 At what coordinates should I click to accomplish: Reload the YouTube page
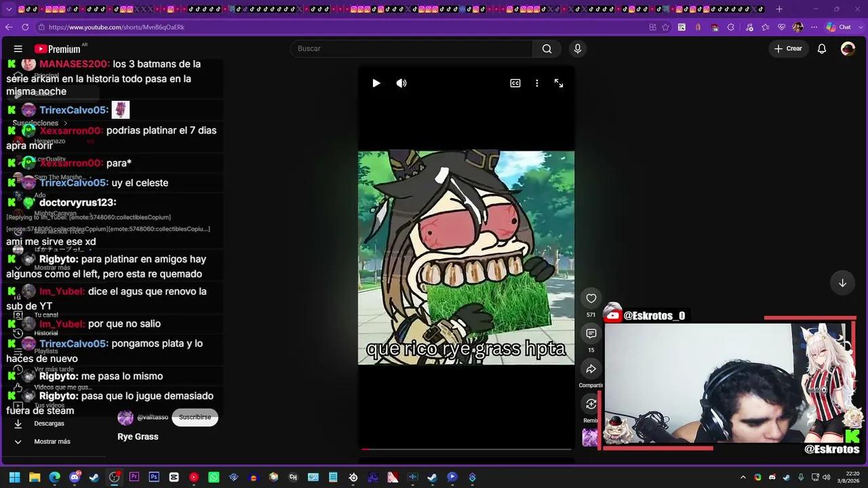coord(25,27)
